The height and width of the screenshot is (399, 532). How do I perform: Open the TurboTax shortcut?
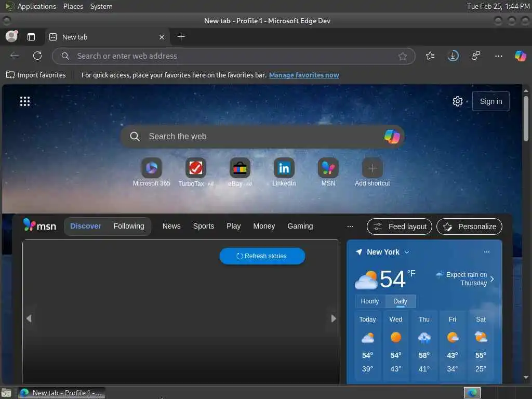[x=196, y=172]
